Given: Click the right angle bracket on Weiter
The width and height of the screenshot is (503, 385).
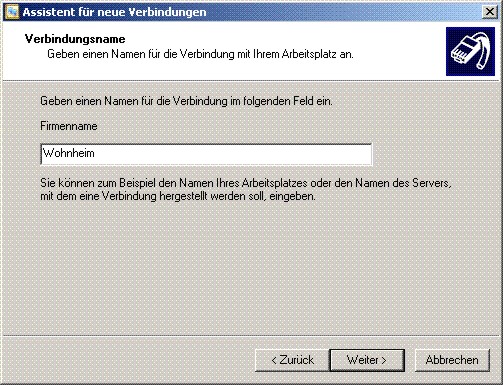Looking at the screenshot, I should click(x=384, y=360).
